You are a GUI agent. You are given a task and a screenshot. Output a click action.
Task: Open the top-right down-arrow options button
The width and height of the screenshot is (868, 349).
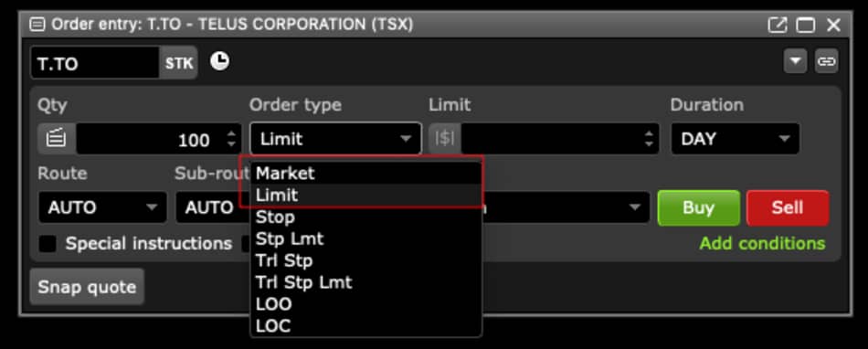pos(796,61)
